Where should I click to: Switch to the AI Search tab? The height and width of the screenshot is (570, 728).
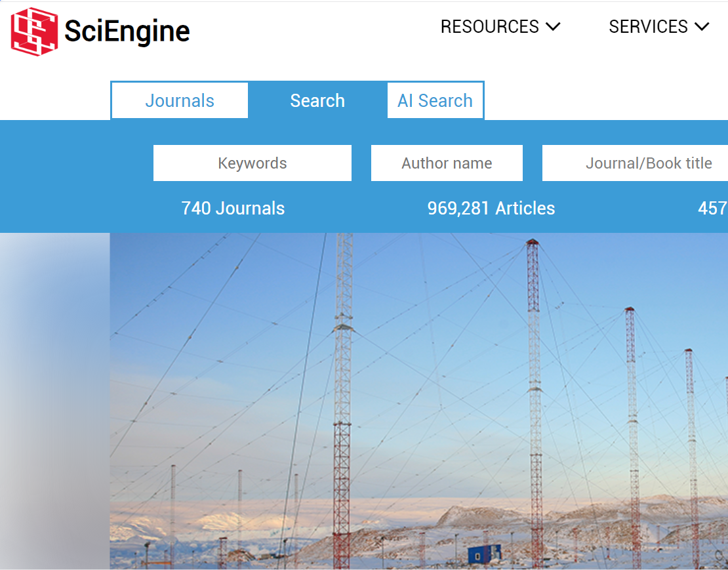point(435,101)
